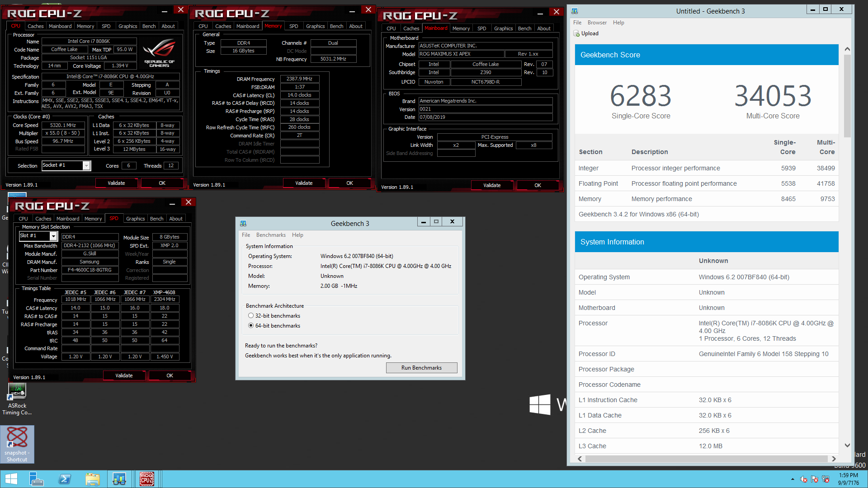Screen dimensions: 868x488
Task: Click the Geekbench 3 dialog title icon
Action: [243, 224]
